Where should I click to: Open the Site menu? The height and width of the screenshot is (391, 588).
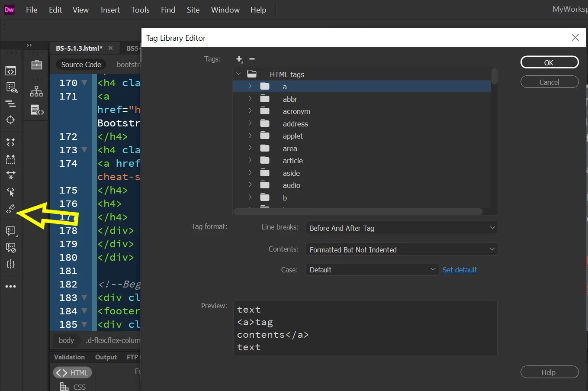[x=193, y=10]
